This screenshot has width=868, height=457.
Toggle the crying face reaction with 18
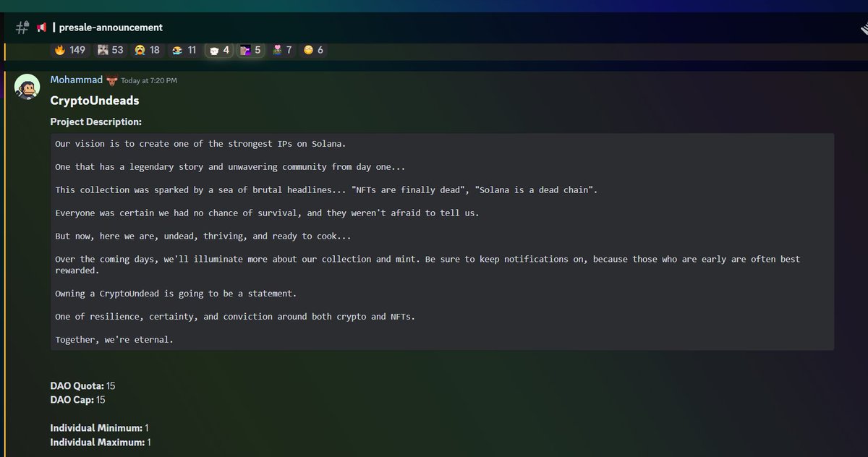[147, 50]
